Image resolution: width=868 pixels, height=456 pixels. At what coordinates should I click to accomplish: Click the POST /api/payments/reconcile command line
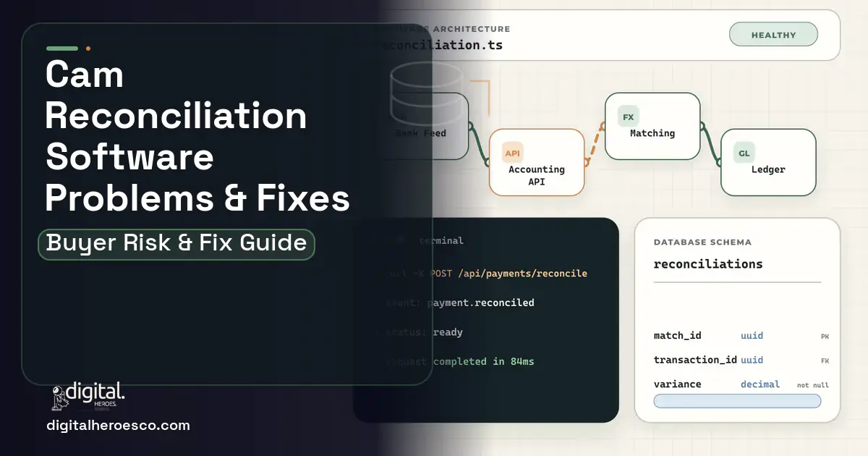[486, 274]
